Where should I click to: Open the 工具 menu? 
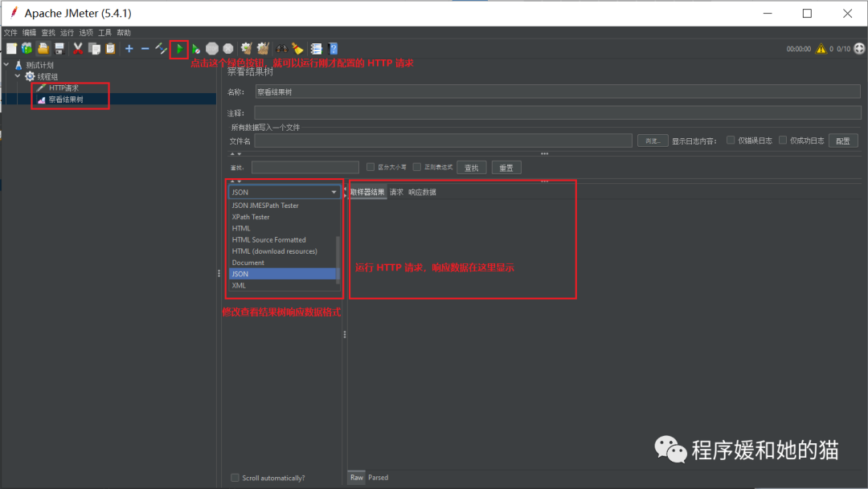point(104,33)
